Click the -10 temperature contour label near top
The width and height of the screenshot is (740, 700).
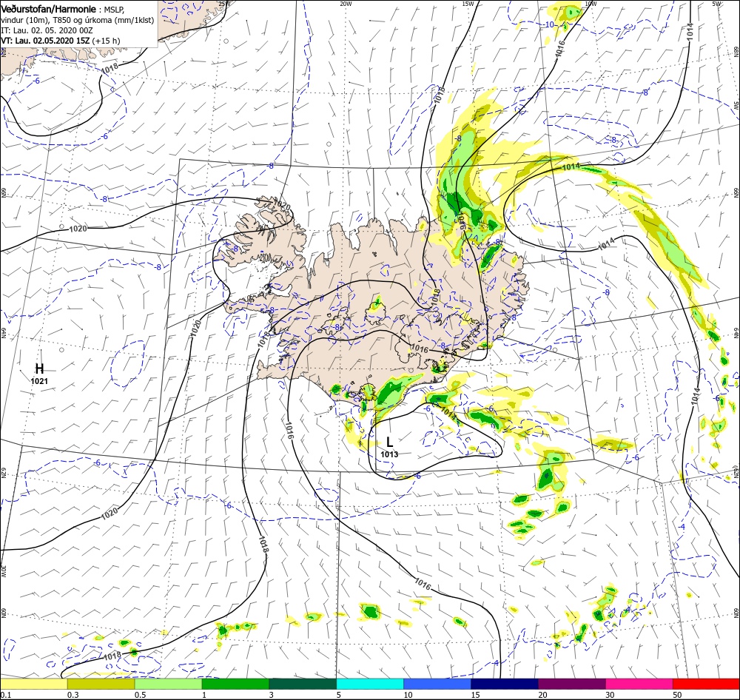click(x=549, y=24)
